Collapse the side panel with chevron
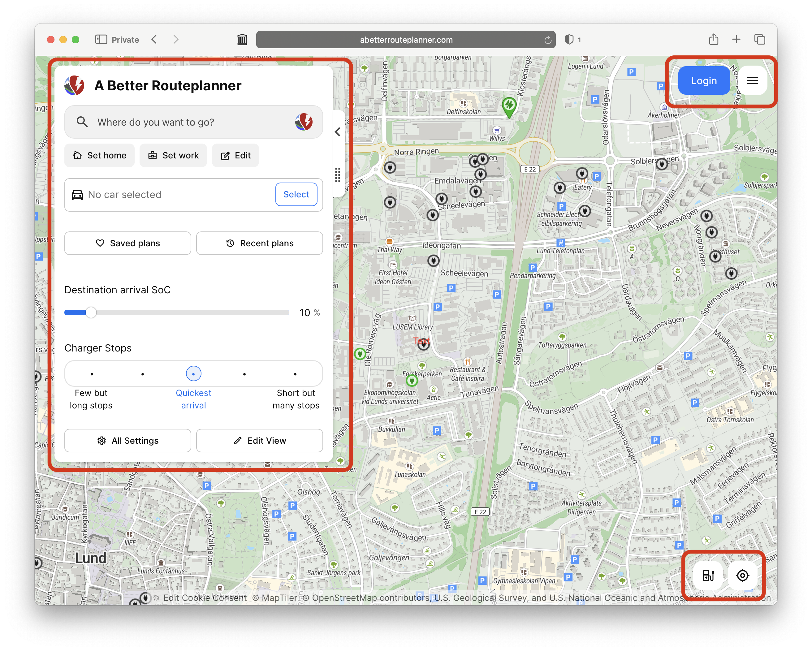Viewport: 812px width, 651px height. point(337,132)
